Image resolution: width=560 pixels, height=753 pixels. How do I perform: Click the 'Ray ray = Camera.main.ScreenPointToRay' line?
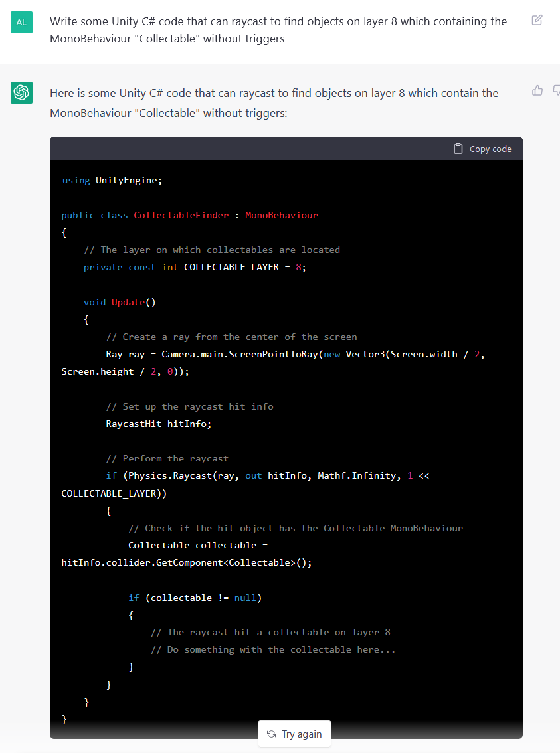tap(295, 354)
